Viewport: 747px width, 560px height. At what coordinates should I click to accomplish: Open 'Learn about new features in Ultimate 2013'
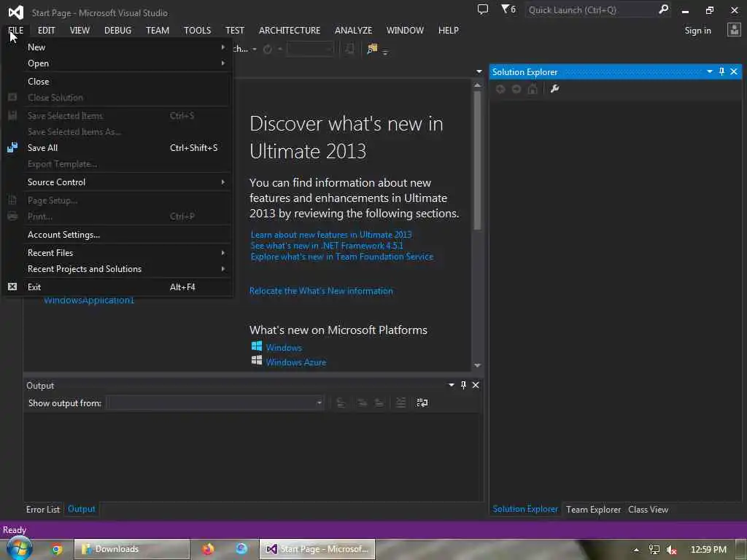coord(331,234)
